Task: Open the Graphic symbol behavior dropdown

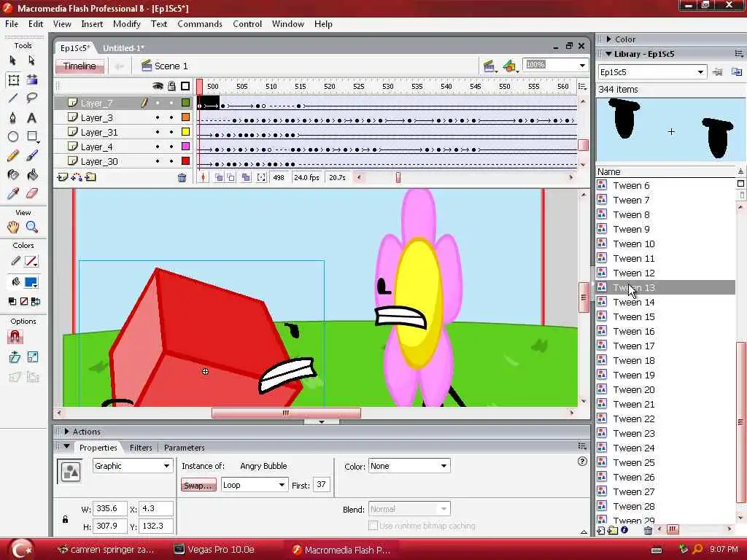Action: (166, 466)
